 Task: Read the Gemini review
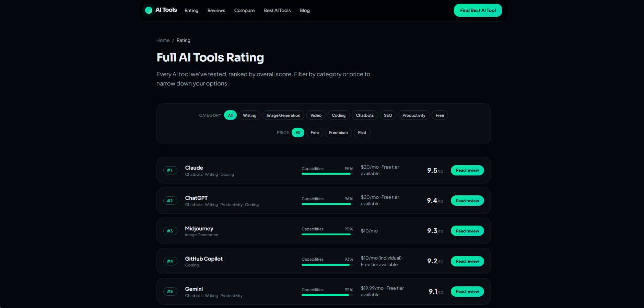(x=467, y=292)
